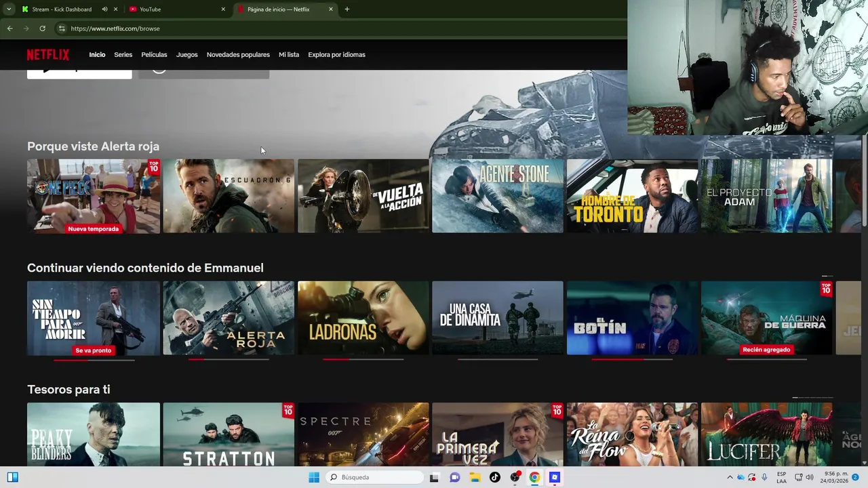Click the Ladronas progress bar
Screen dimensions: 868x488
click(x=363, y=359)
